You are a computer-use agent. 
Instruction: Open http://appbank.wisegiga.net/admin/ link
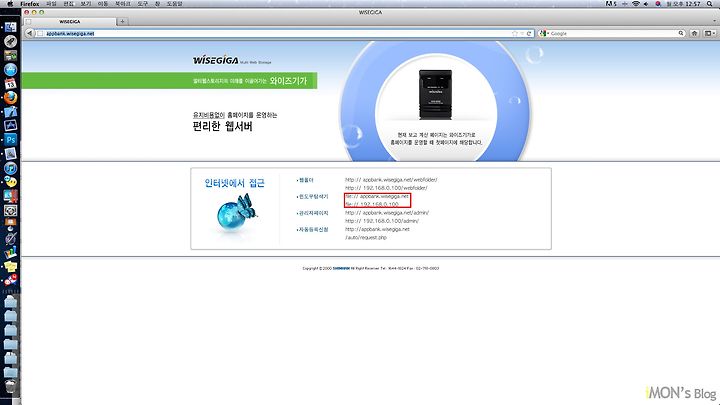coord(387,213)
